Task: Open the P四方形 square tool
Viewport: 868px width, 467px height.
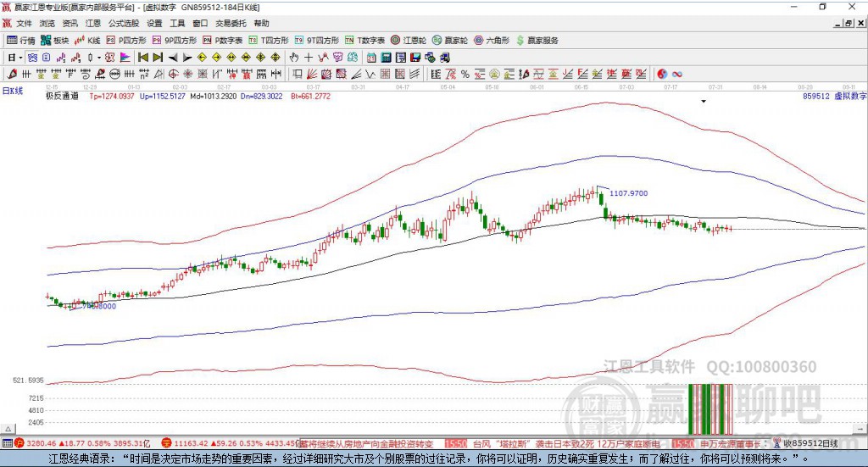Action: coord(126,41)
